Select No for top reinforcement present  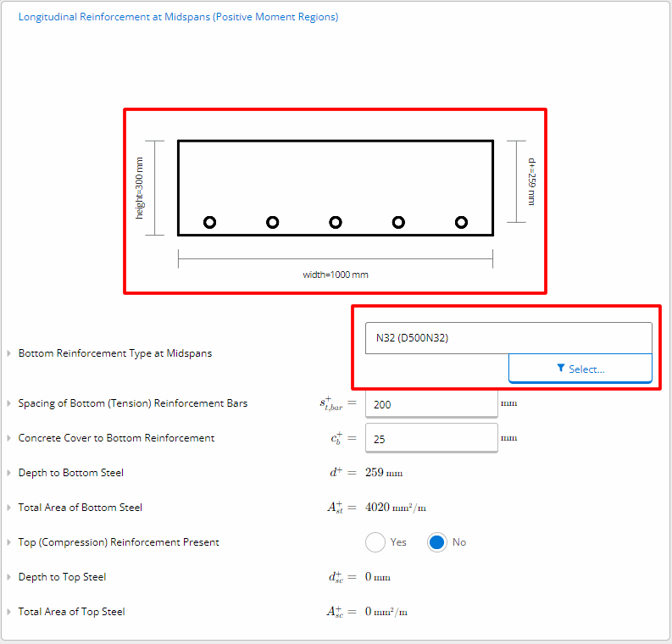pyautogui.click(x=436, y=542)
